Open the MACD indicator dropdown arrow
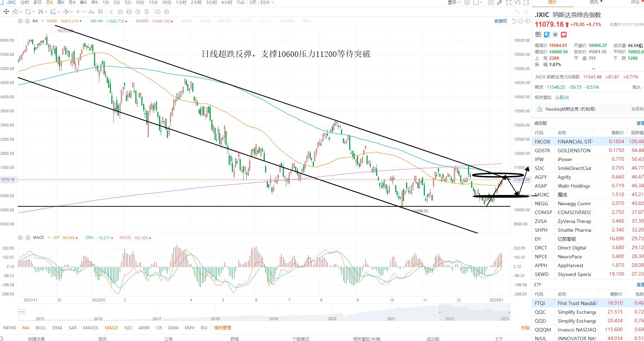This screenshot has width=644, height=341. pos(49,238)
